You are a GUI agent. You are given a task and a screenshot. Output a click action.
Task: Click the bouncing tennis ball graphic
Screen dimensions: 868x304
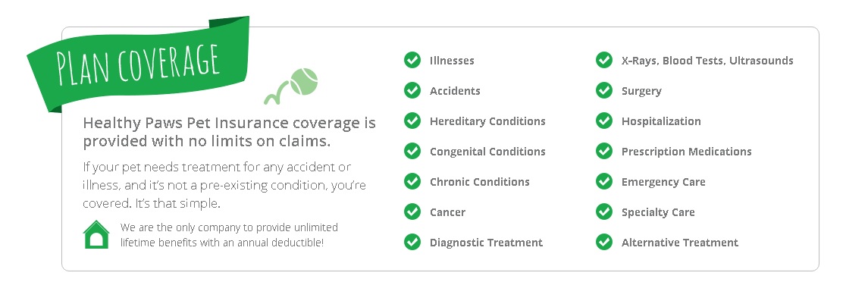tap(291, 86)
